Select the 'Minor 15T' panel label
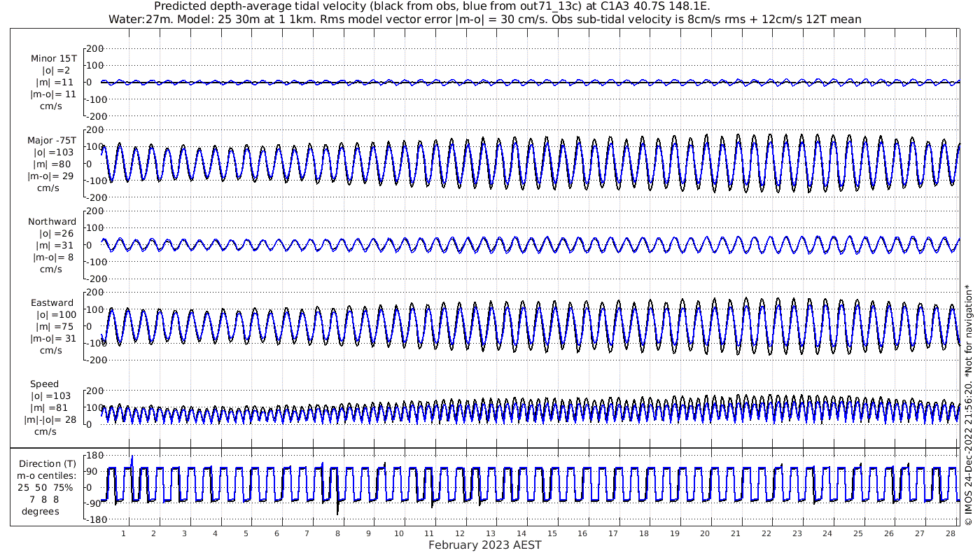 54,59
